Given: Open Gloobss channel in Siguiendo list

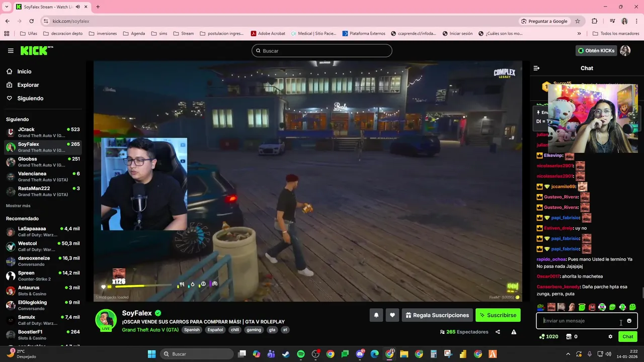Looking at the screenshot, I should pos(43,162).
